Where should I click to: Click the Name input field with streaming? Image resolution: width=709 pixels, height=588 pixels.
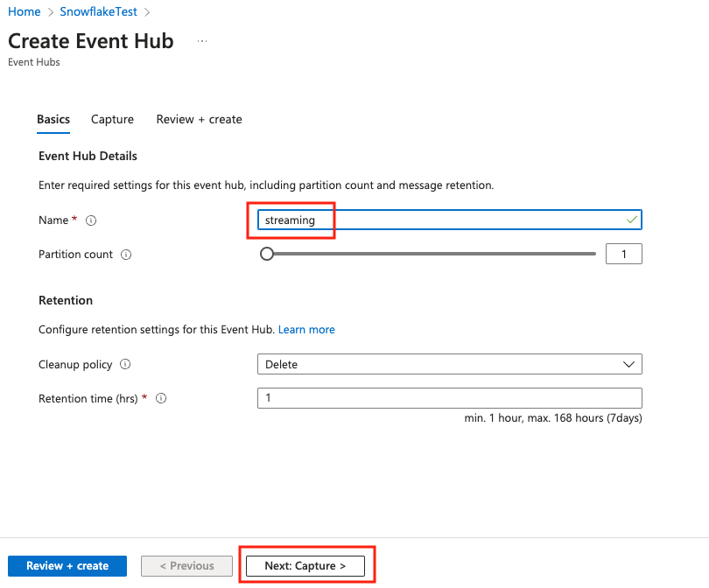(x=449, y=220)
